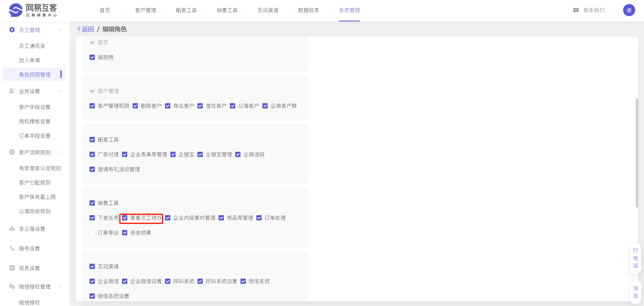Click the 打电话 floating button
Image resolution: width=644 pixels, height=306 pixels.
point(635,258)
